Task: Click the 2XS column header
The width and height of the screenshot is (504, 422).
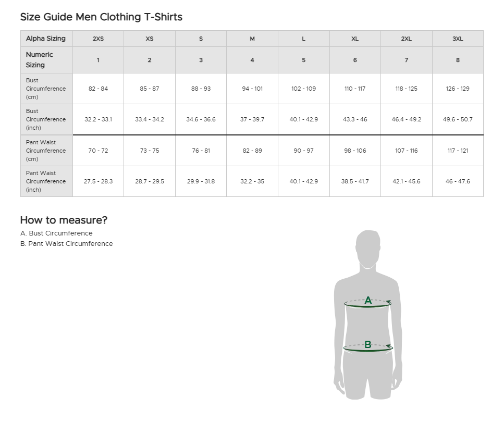Action: pyautogui.click(x=98, y=39)
